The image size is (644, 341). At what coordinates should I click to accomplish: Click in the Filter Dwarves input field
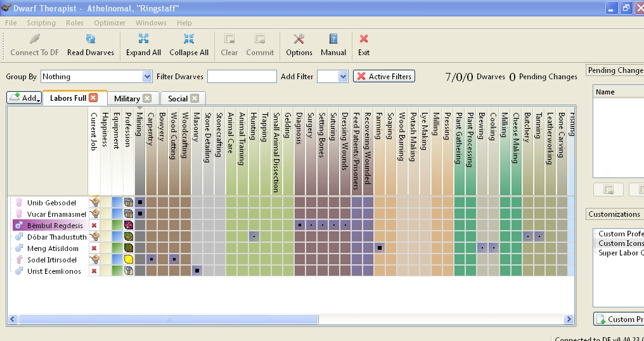242,77
